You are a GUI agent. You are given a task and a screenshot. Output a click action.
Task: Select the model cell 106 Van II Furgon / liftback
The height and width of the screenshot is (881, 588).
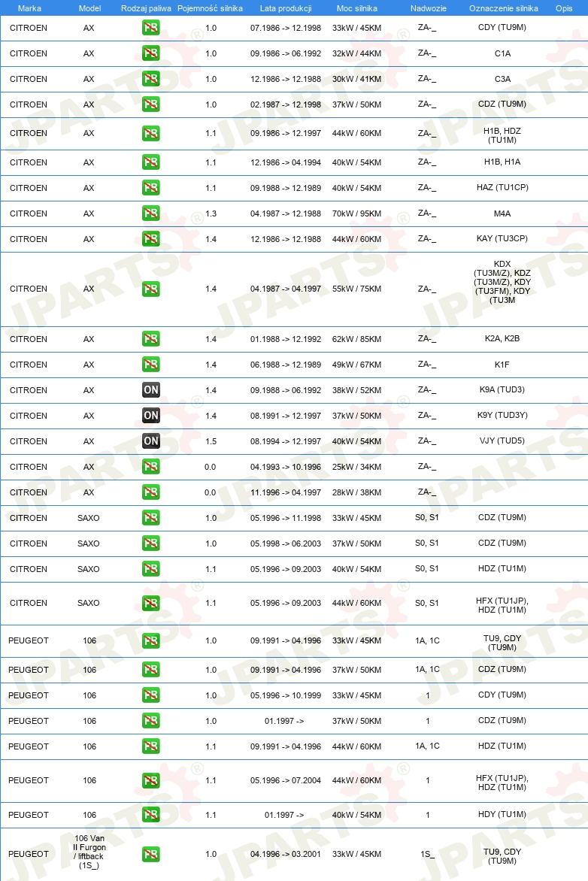[89, 852]
